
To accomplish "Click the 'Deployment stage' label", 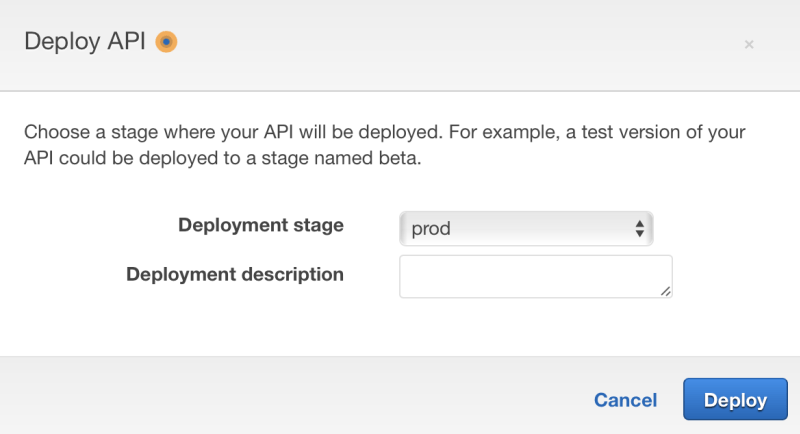I will tap(260, 225).
